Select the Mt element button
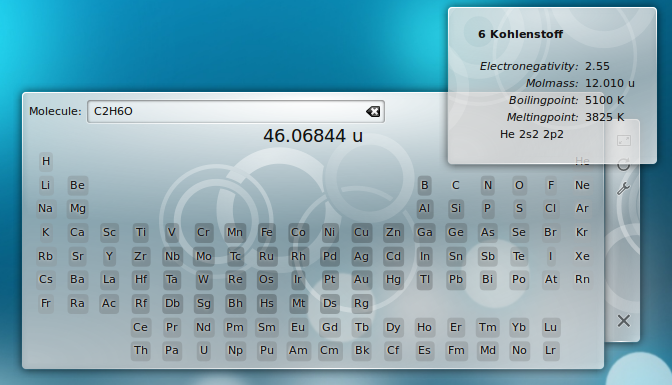The image size is (672, 385). [x=298, y=304]
